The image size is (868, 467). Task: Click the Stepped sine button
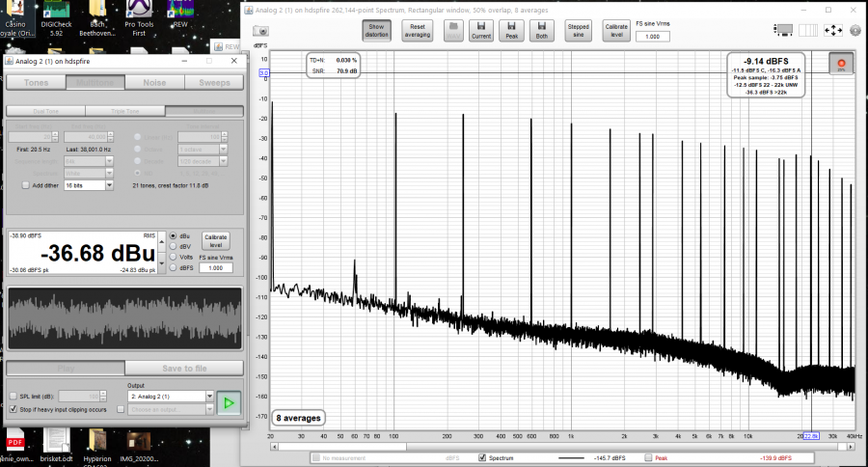[578, 31]
